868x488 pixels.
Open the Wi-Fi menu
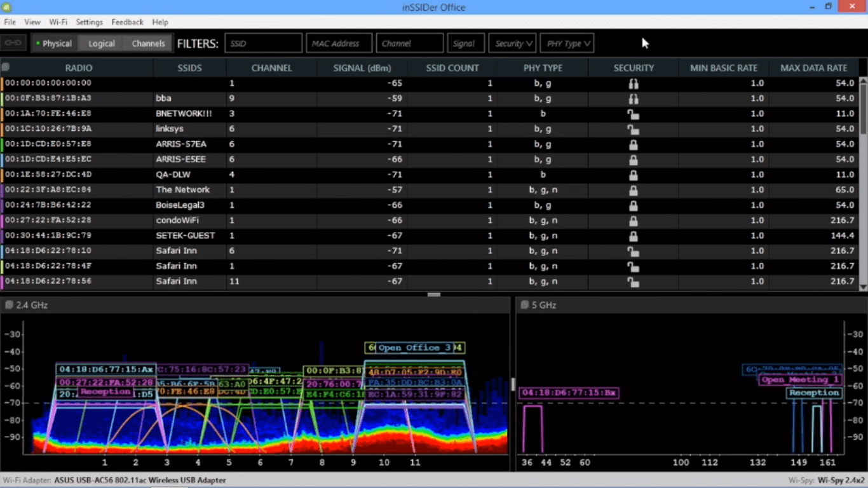click(x=58, y=22)
